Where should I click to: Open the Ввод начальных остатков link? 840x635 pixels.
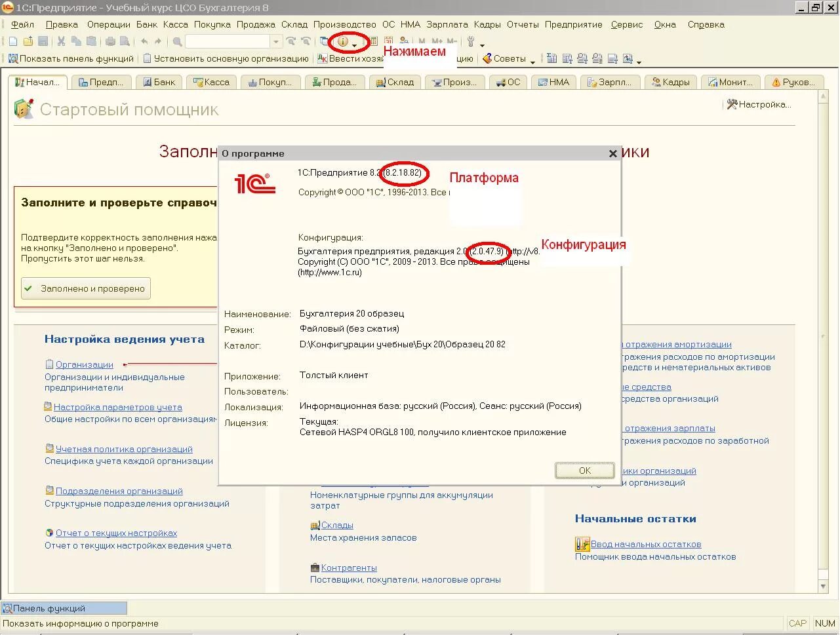(646, 544)
